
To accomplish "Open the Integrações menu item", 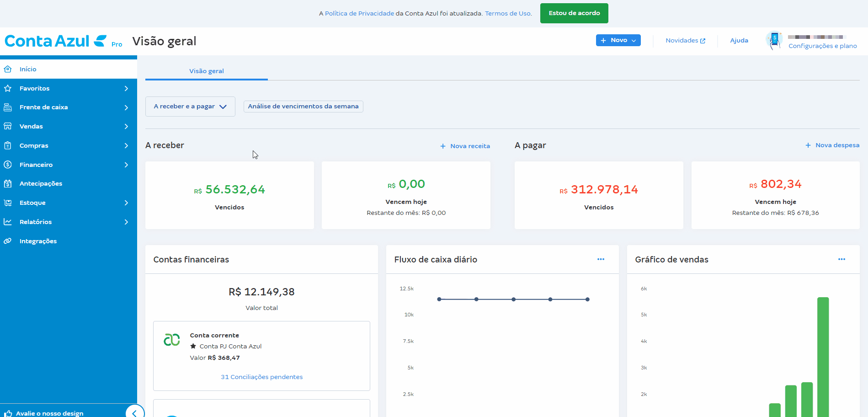I will coord(69,241).
